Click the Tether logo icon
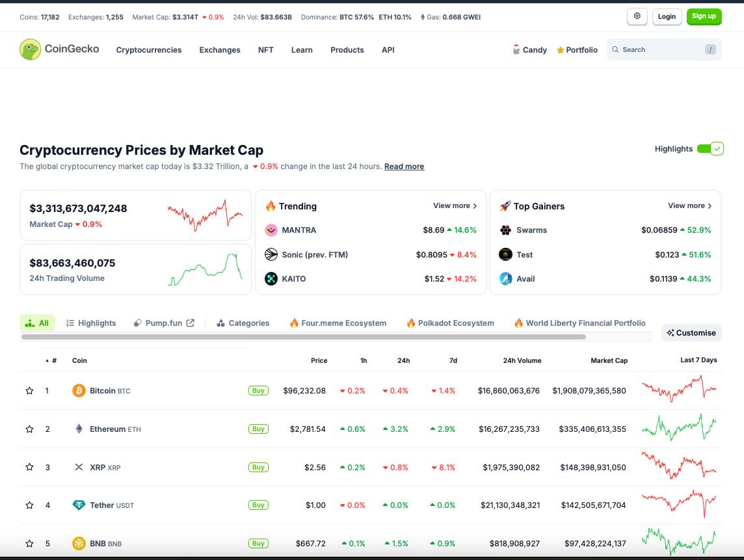Viewport: 744px width, 560px height. point(79,505)
